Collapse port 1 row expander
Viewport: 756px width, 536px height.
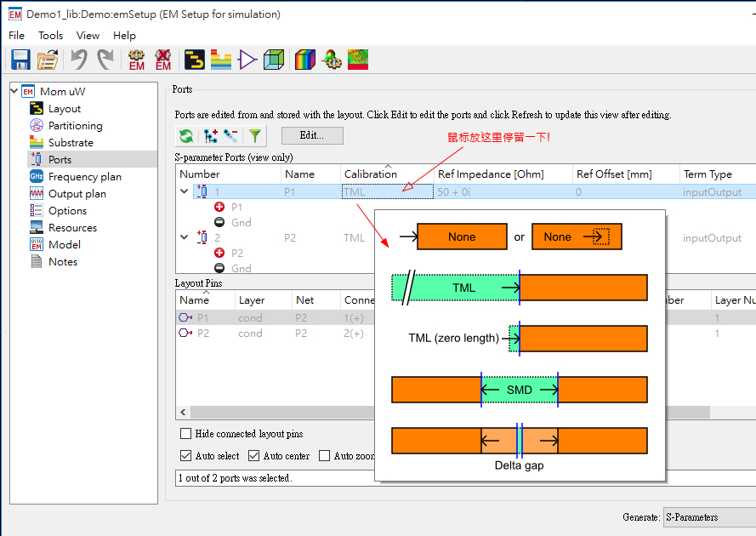click(x=185, y=191)
